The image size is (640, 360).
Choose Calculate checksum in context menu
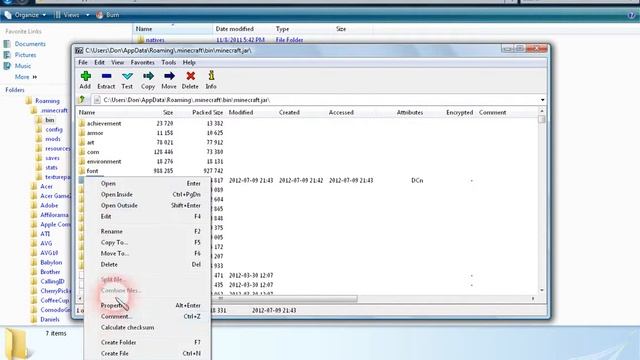[148, 327]
